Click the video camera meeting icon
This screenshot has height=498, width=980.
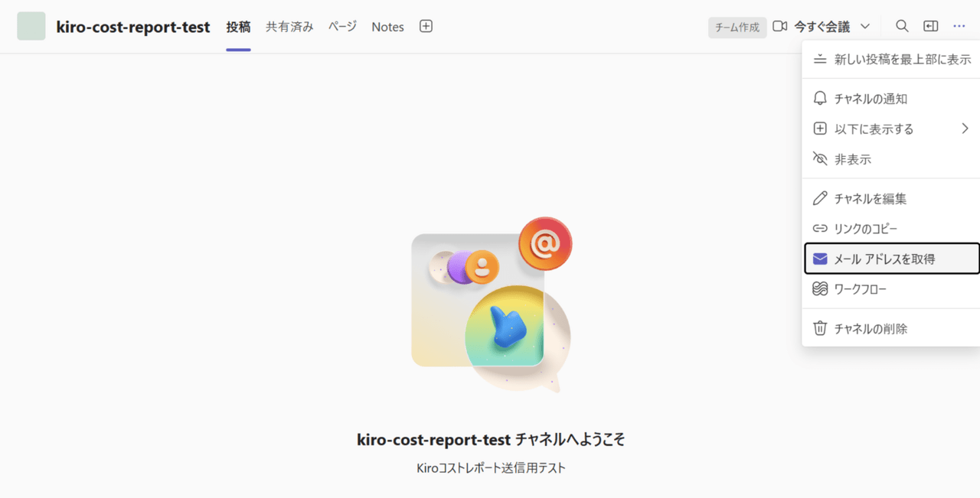(780, 27)
